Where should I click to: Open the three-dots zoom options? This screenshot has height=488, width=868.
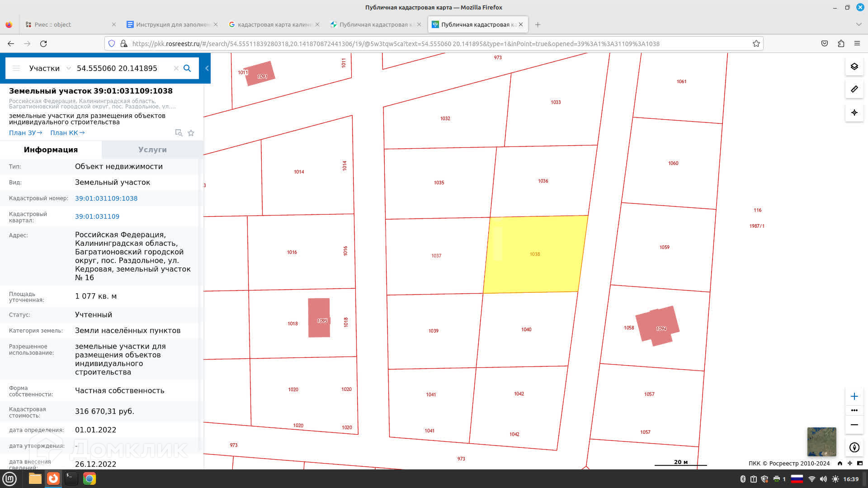click(x=854, y=410)
